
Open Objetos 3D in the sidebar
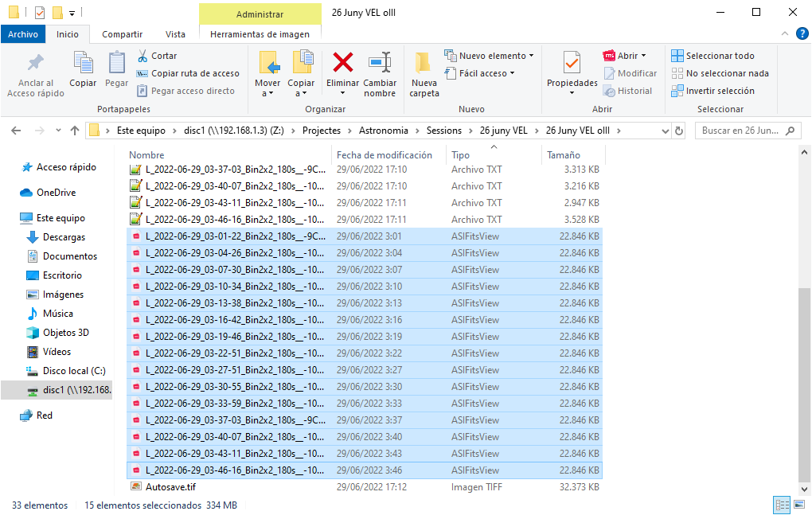(66, 333)
